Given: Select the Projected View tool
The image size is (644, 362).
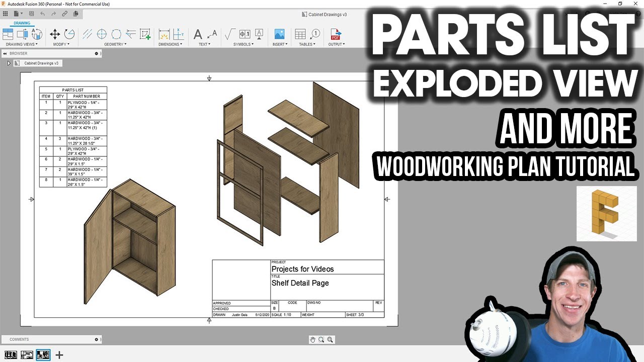Looking at the screenshot, I should (x=23, y=34).
